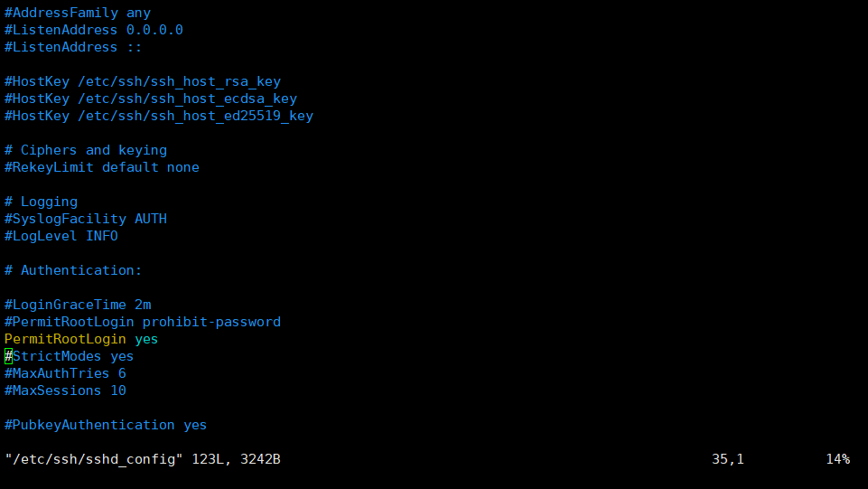Click on #RekeyLimit default none
868x489 pixels.
tap(102, 167)
